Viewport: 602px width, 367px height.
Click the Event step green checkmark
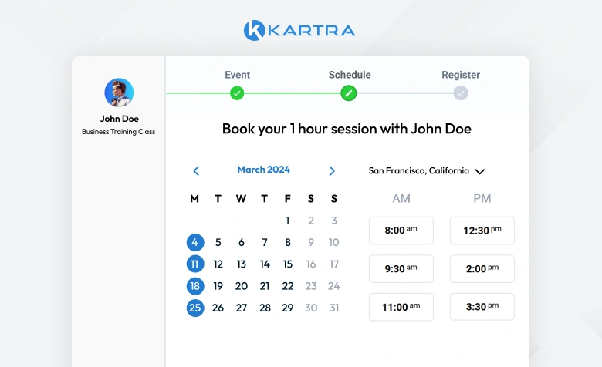click(237, 93)
